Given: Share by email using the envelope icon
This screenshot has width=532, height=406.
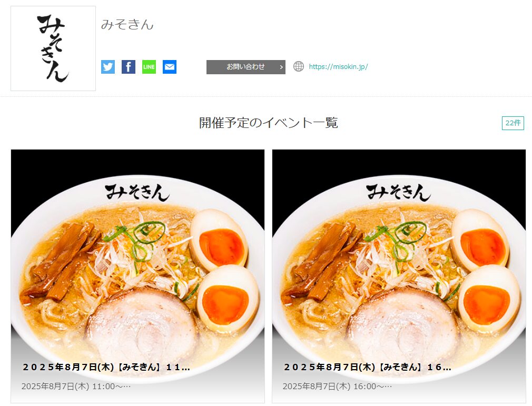Looking at the screenshot, I should (170, 67).
